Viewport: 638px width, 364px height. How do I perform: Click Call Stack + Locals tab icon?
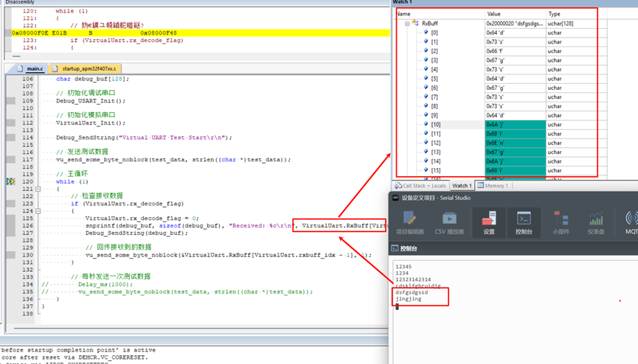tap(398, 186)
